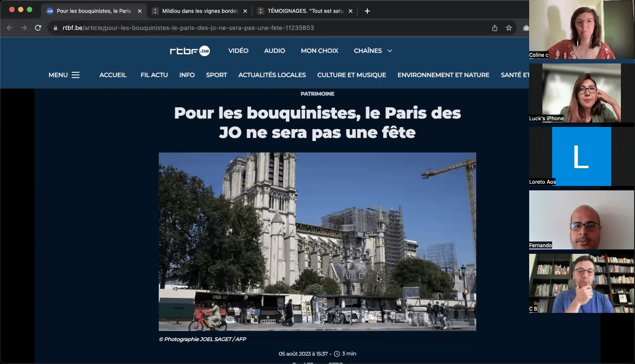Select Fernando's video tile

click(x=582, y=220)
